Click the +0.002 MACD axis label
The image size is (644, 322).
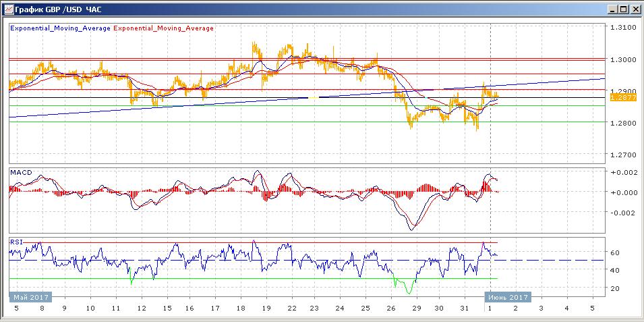[x=624, y=173]
